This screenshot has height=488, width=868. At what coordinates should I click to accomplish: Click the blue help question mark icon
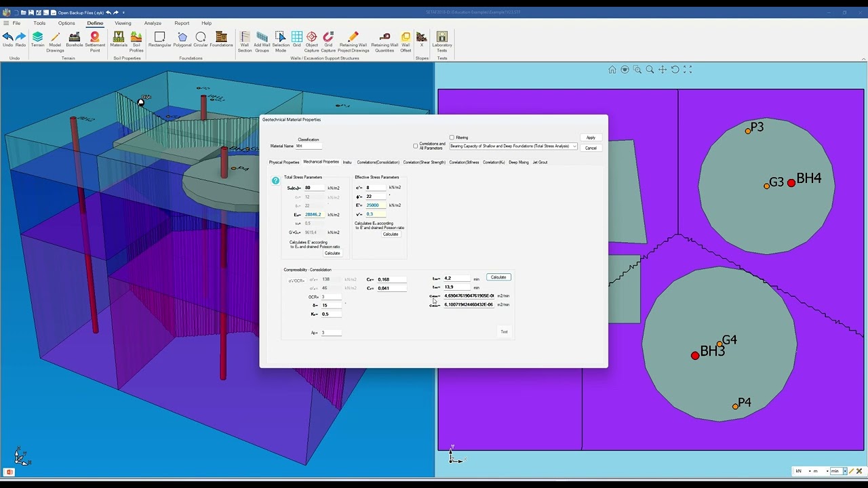coord(275,180)
